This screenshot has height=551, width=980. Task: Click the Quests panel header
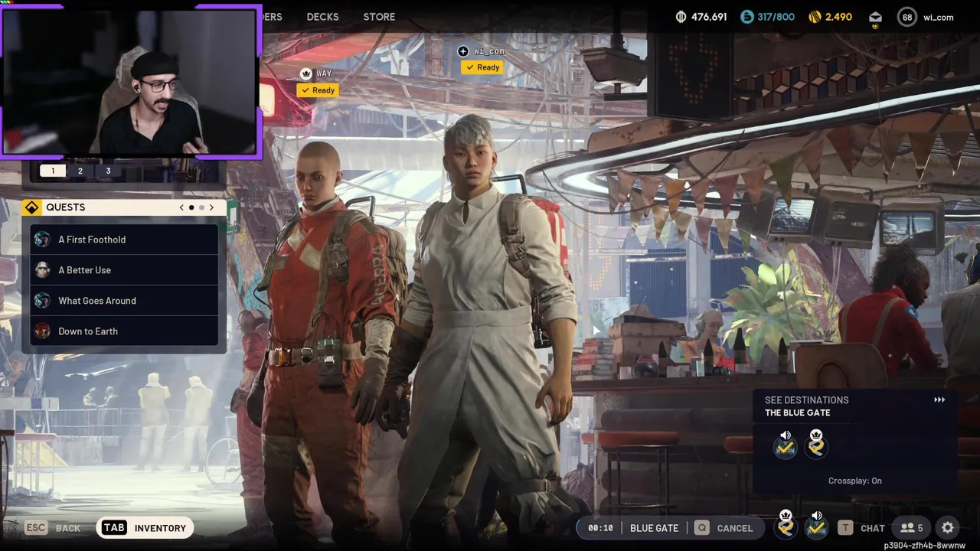tap(124, 207)
